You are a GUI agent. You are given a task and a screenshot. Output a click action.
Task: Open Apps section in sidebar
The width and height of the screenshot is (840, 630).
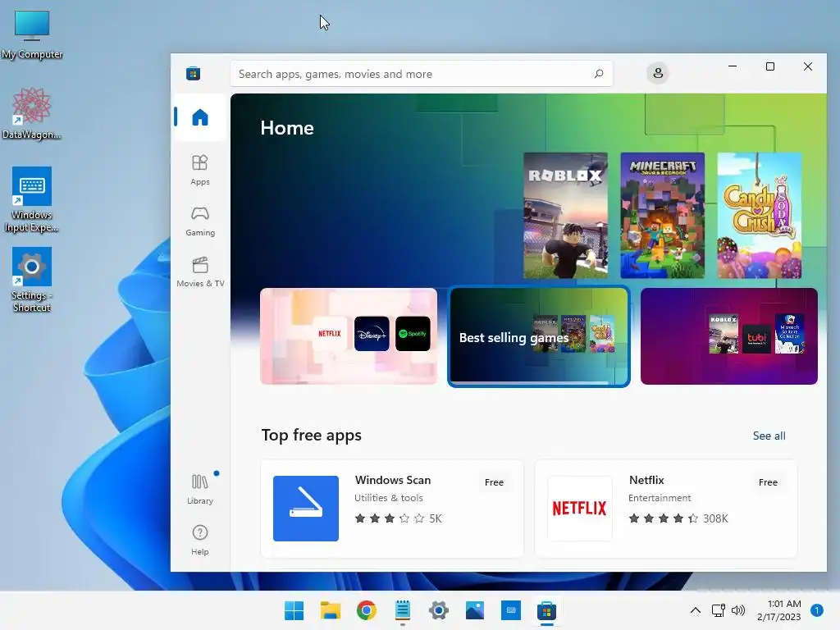coord(200,170)
